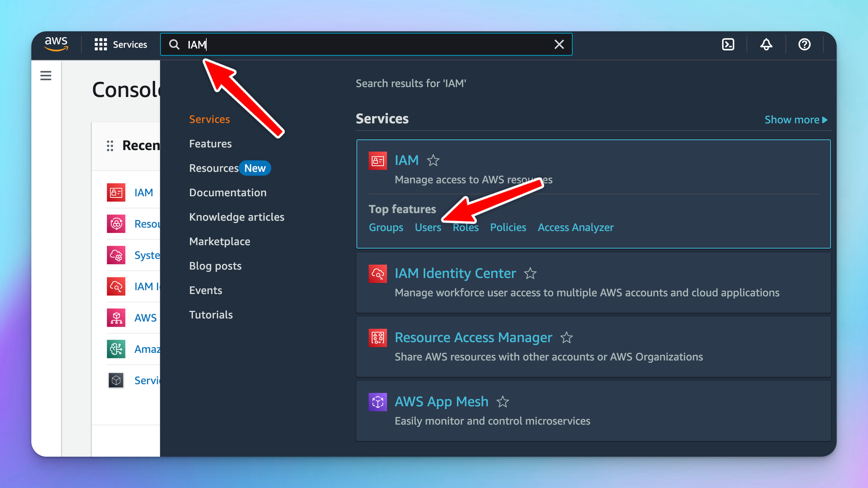Open the IAM Groups feature
Viewport: 868px width, 488px height.
pos(386,228)
